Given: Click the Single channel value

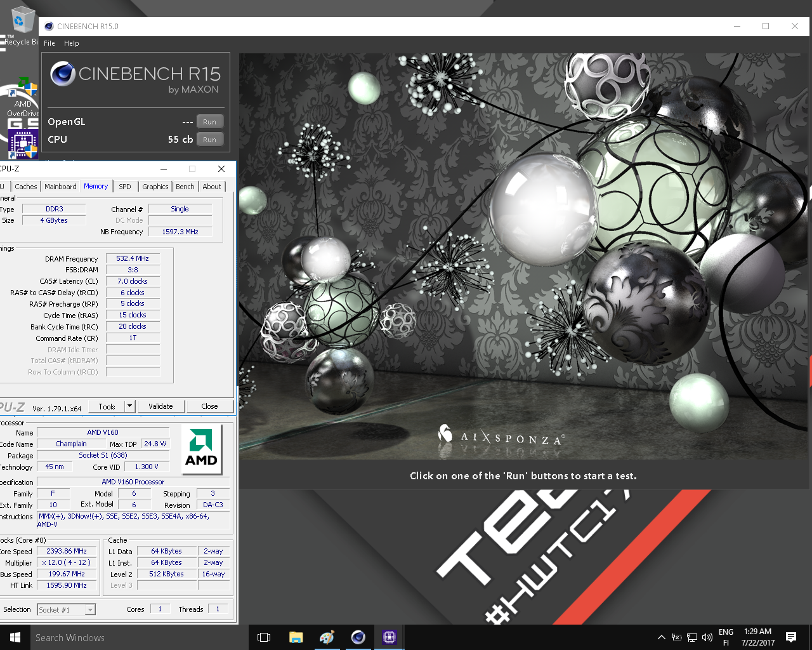Looking at the screenshot, I should pyautogui.click(x=180, y=209).
